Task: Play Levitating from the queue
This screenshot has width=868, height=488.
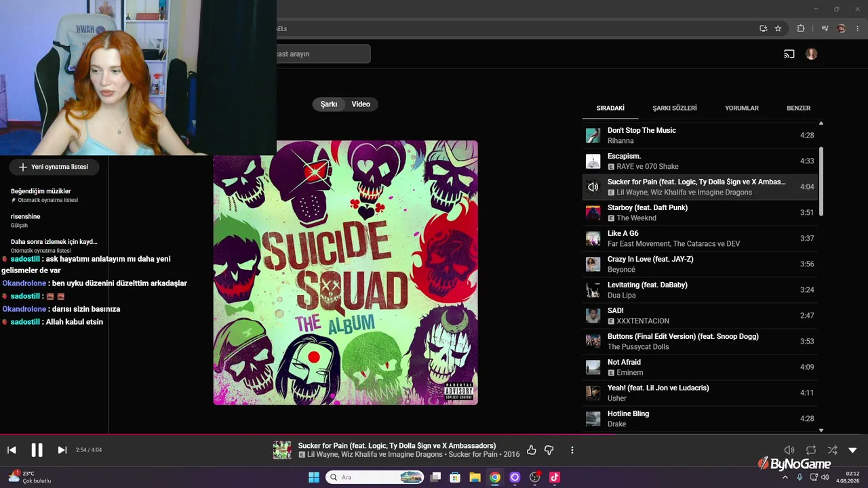Action: coord(700,290)
